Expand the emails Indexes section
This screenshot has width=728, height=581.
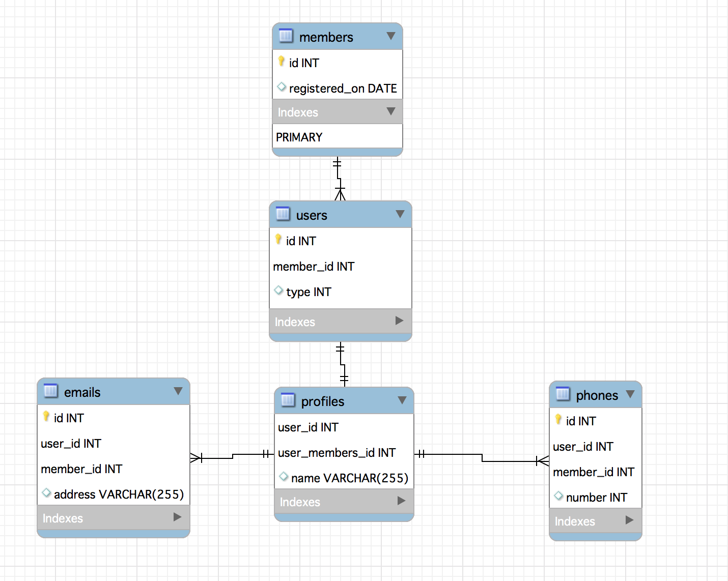178,517
